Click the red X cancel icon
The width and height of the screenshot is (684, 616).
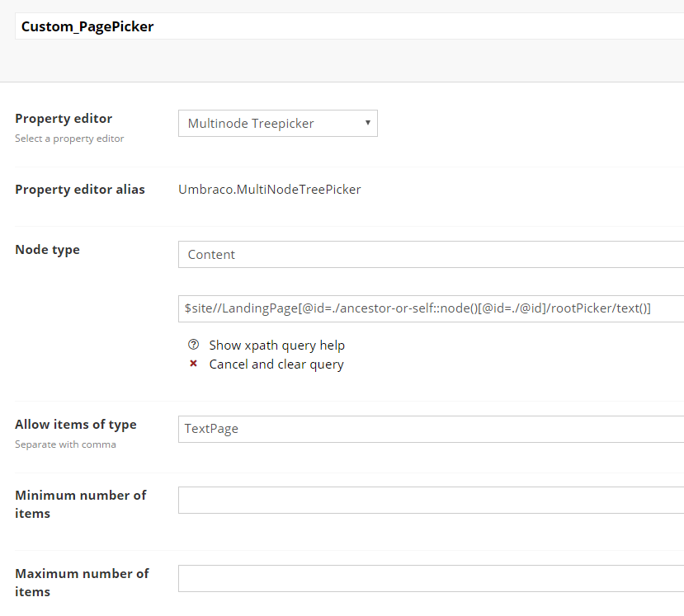click(194, 364)
